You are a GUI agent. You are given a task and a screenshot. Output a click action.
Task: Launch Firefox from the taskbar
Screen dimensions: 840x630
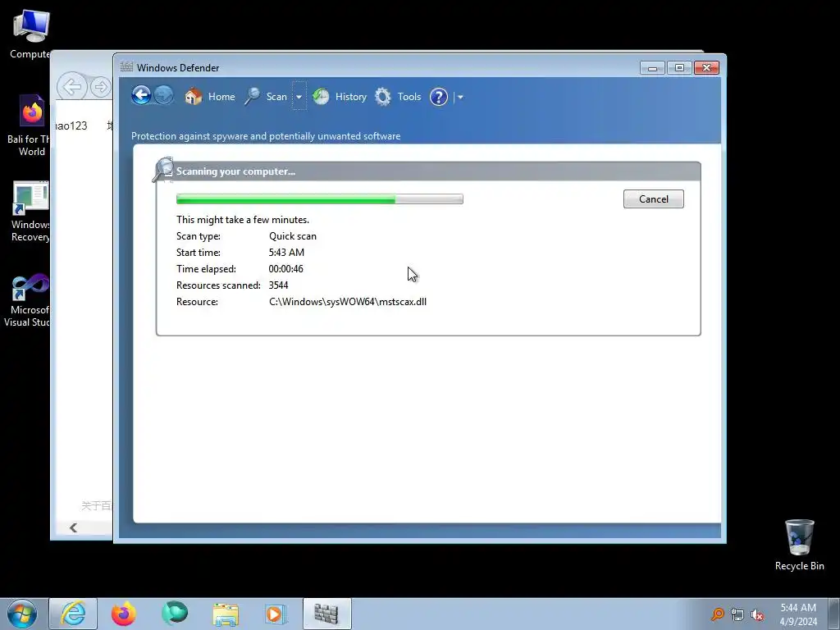tap(124, 614)
